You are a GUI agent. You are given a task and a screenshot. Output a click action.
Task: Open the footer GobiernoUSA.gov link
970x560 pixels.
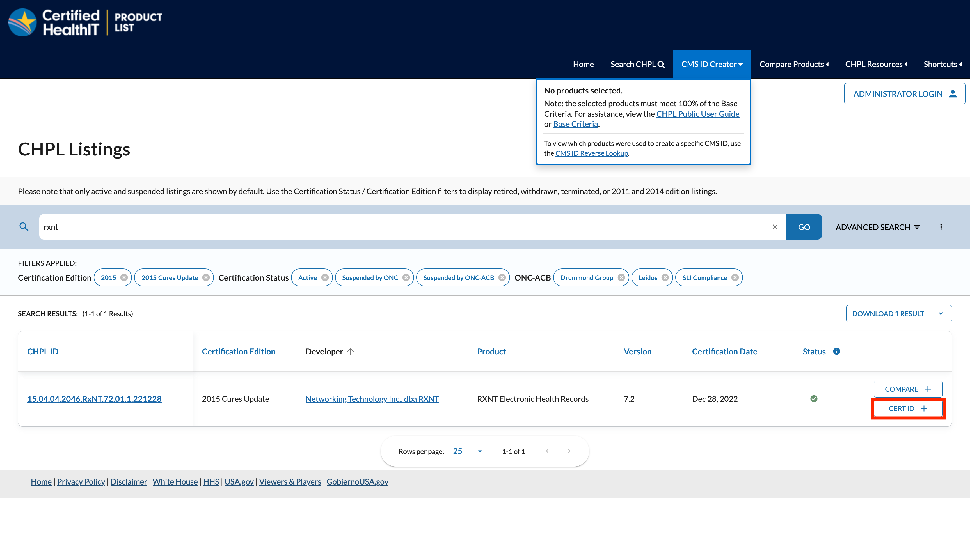357,481
